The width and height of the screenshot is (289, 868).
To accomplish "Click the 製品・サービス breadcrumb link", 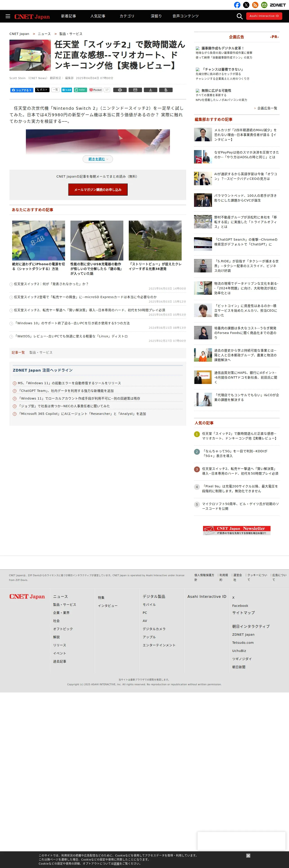I will coord(71,34).
